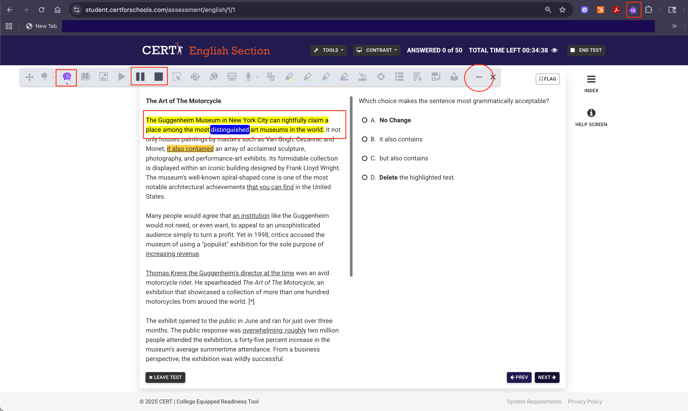Flag this question
The image size is (688, 411).
pos(547,79)
